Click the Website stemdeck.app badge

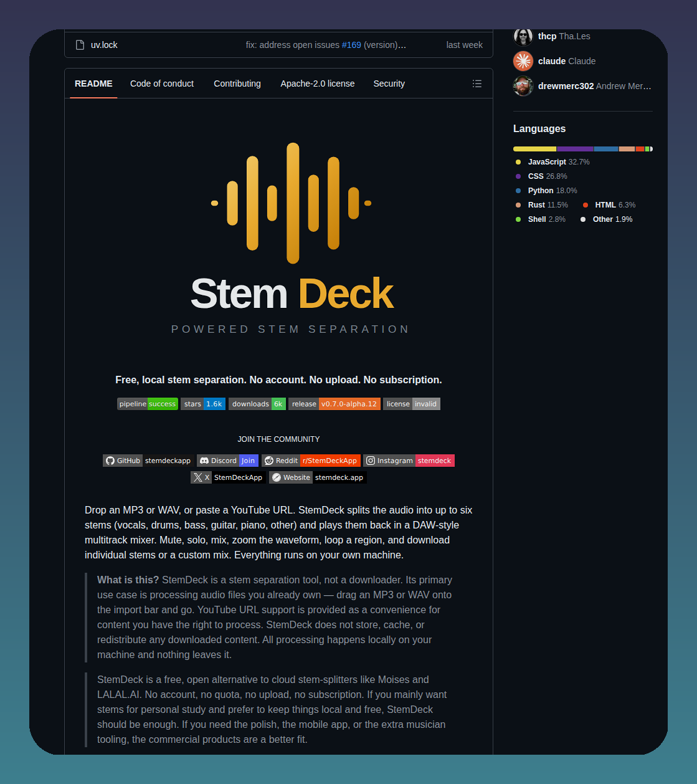click(x=318, y=477)
